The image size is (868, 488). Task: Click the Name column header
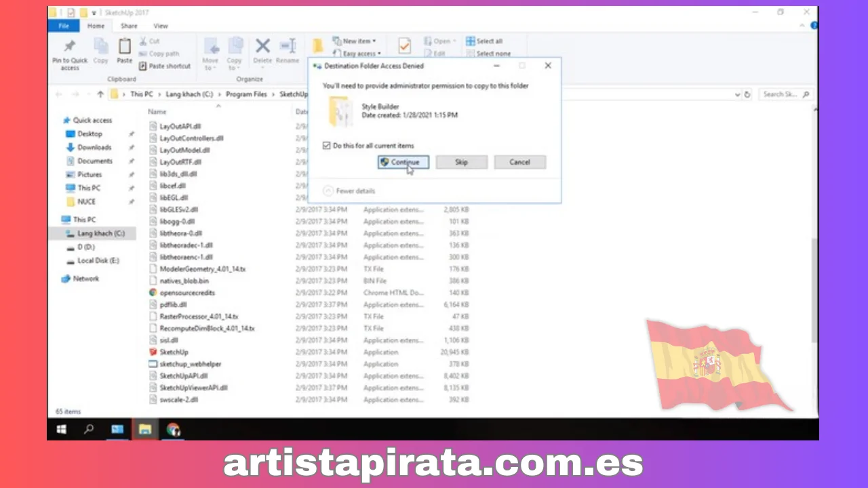pos(157,112)
